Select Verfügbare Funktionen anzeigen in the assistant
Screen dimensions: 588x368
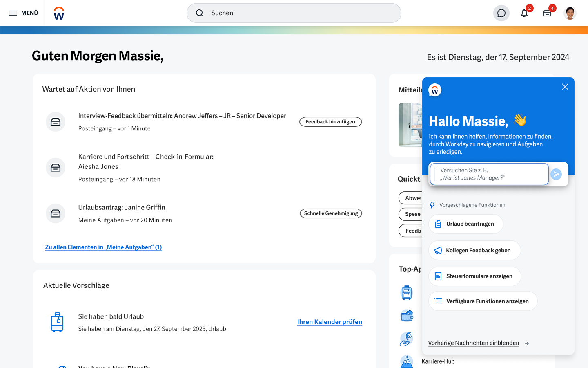483,301
